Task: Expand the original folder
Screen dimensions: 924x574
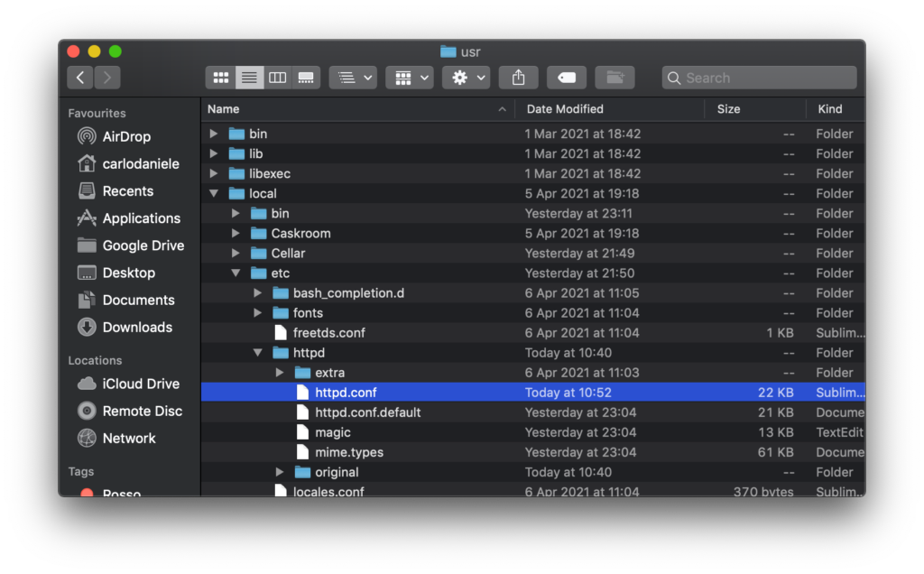Action: [280, 472]
